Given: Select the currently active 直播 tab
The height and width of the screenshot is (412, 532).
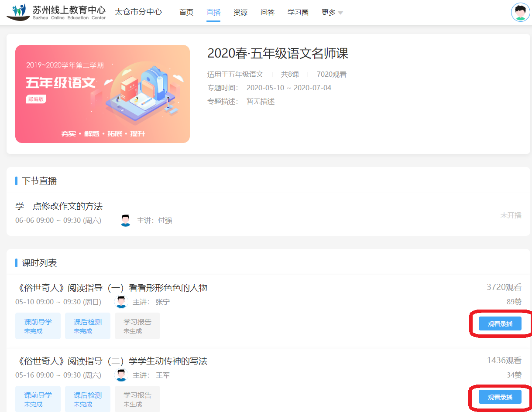Looking at the screenshot, I should tap(213, 13).
